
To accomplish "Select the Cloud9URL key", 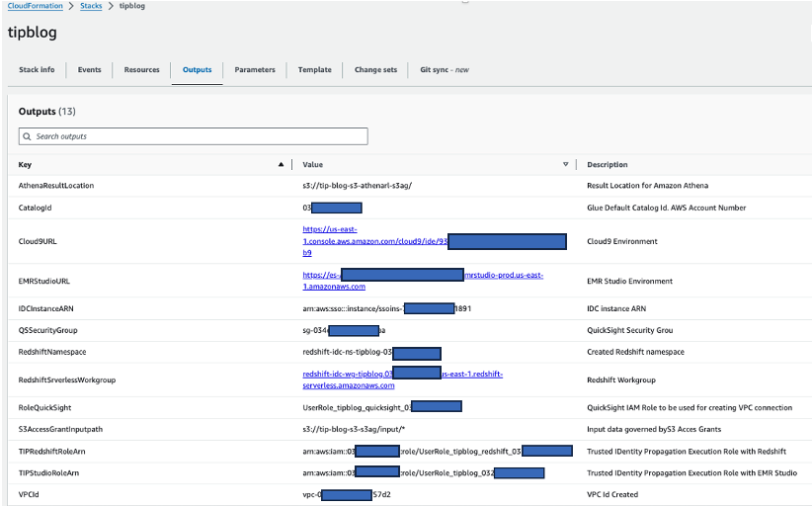I will click(38, 241).
